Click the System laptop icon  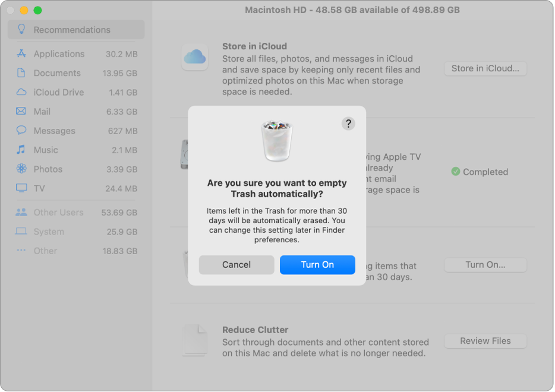(21, 232)
